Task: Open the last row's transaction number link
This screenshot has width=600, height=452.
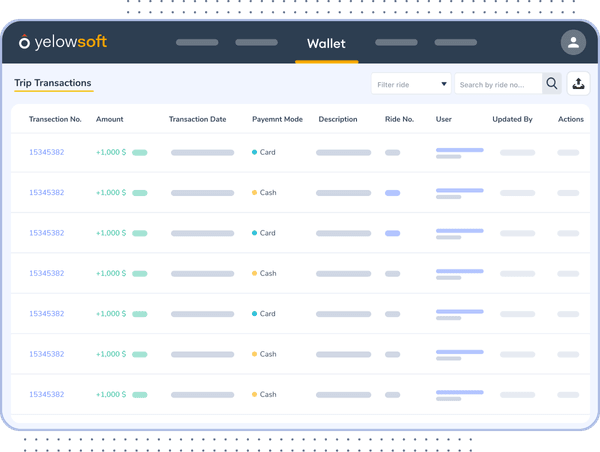Action: (x=46, y=394)
